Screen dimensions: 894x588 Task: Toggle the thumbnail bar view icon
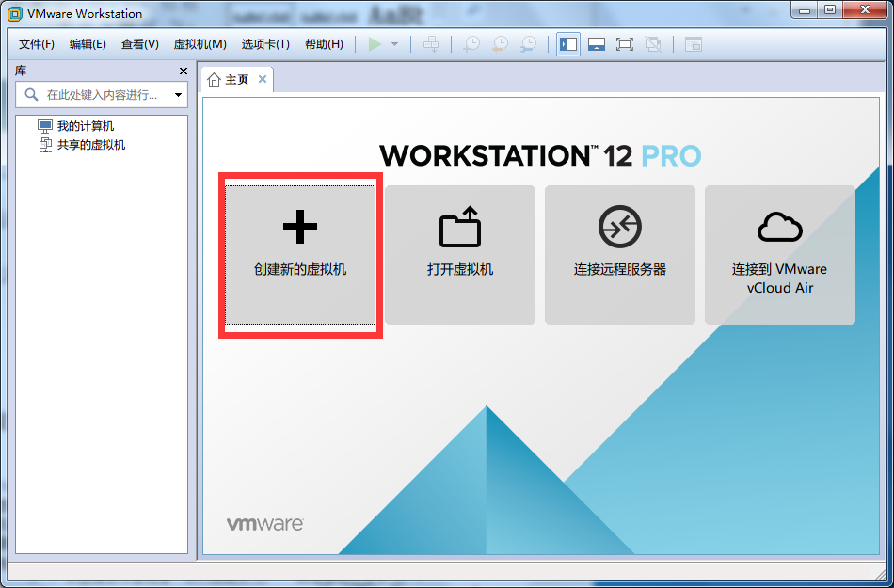pos(596,44)
